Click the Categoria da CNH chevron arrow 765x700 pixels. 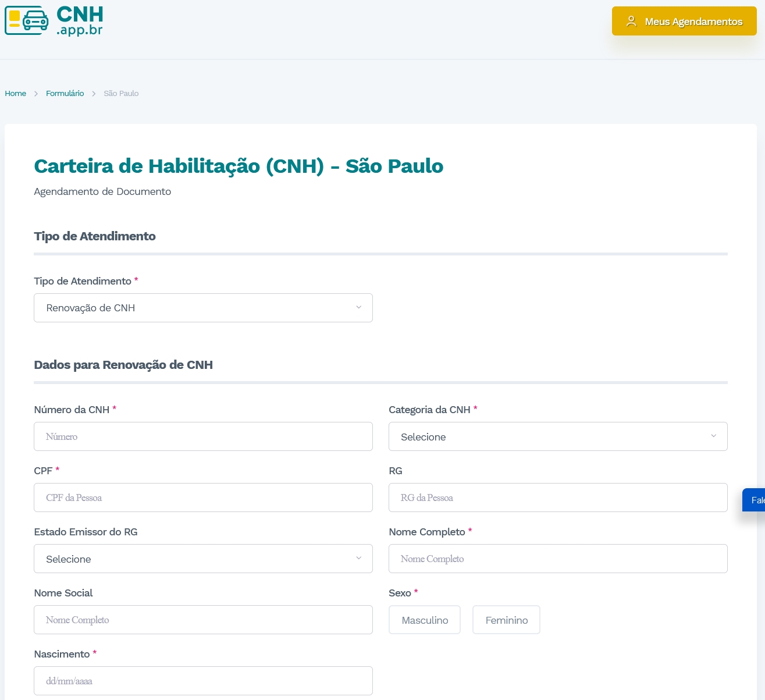714,436
